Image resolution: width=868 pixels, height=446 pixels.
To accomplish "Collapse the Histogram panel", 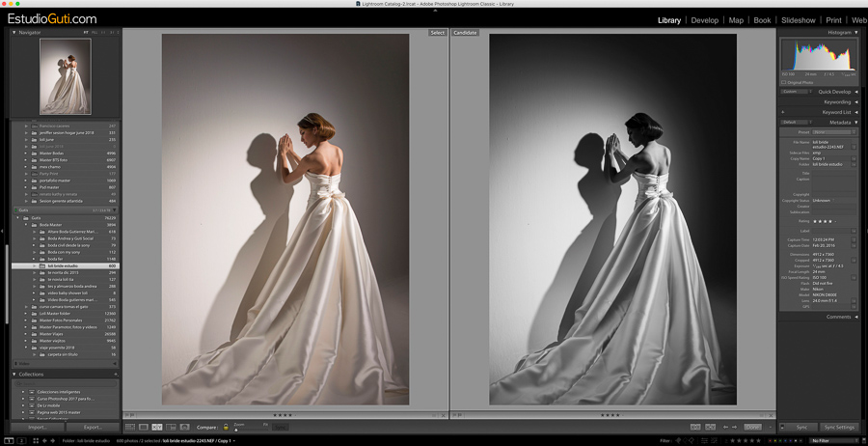I will [856, 33].
